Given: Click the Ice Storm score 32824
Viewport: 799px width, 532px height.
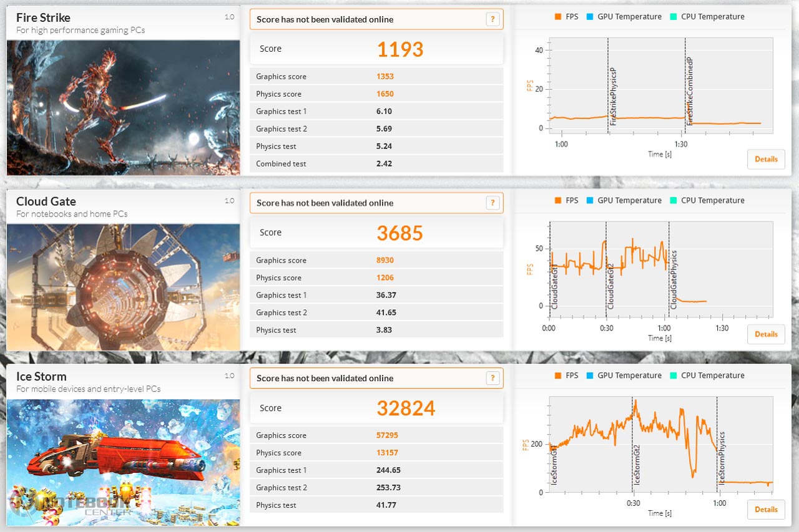Looking at the screenshot, I should point(406,408).
